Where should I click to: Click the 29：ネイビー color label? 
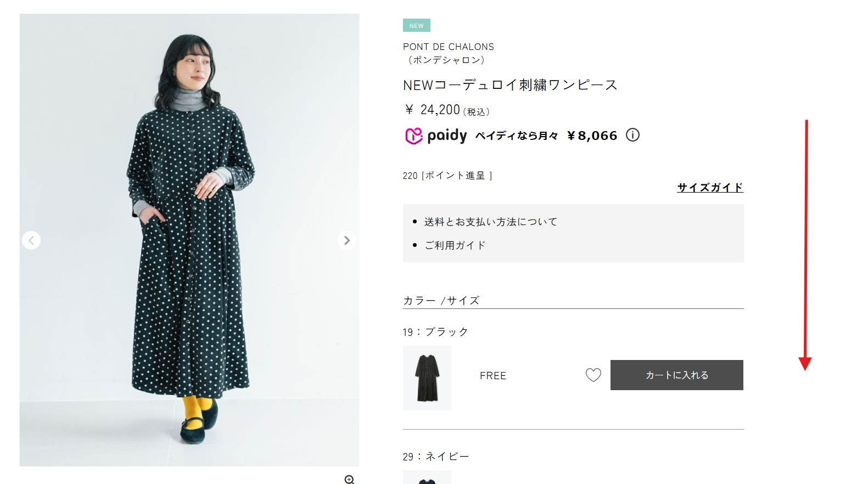(x=436, y=457)
